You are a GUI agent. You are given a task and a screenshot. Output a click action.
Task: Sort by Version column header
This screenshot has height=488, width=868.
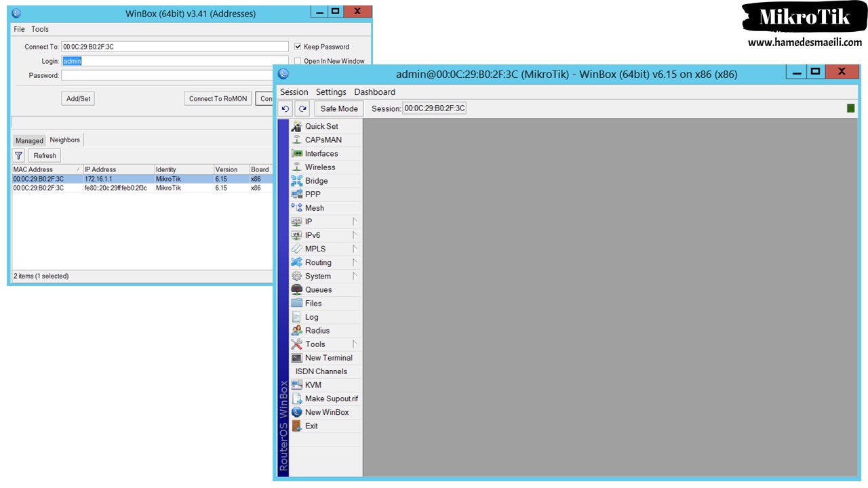click(231, 169)
